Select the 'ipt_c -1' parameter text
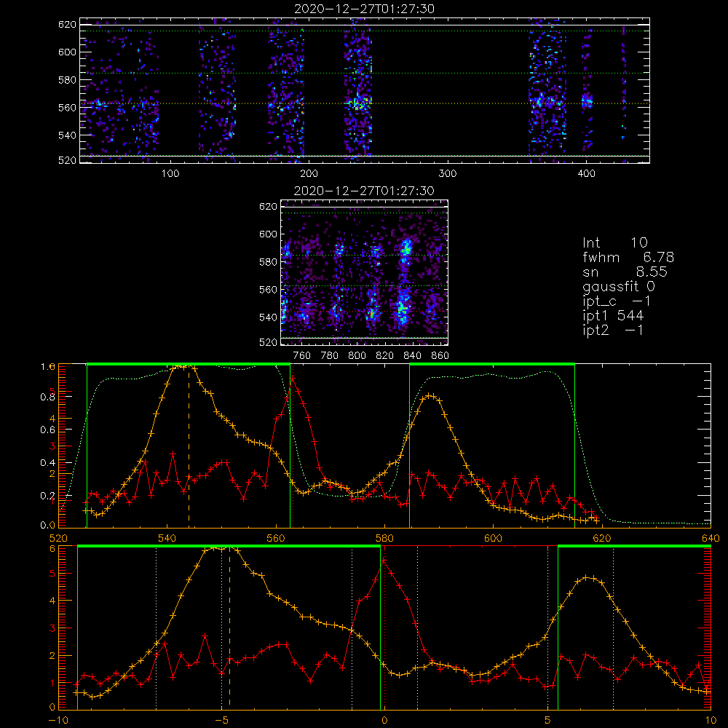 point(617,302)
